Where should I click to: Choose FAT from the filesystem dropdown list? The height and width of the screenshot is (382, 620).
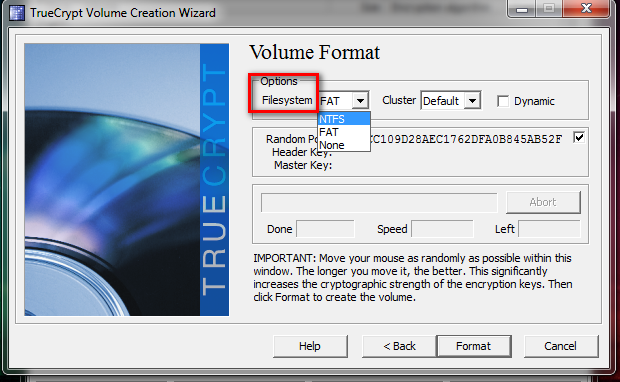(344, 132)
